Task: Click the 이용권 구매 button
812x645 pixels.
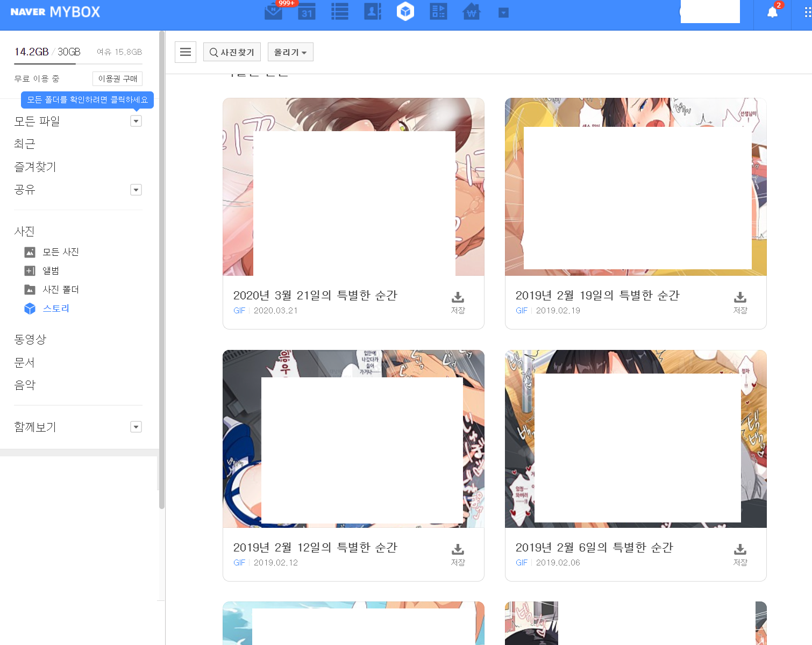Action: (117, 78)
